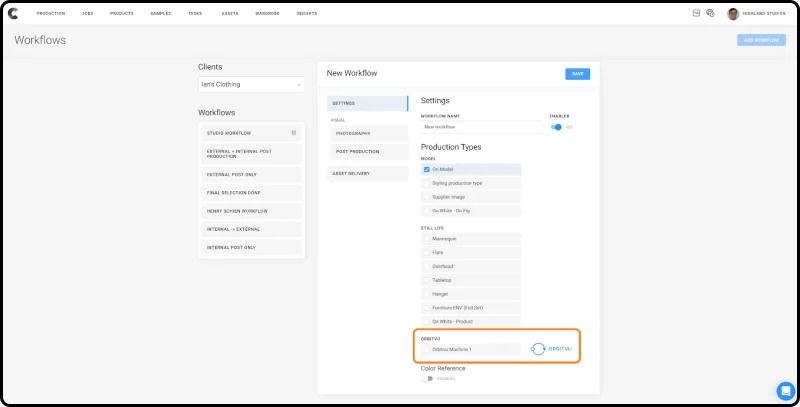Switch to the Photography settings tab
This screenshot has height=407, width=800.
tap(367, 133)
